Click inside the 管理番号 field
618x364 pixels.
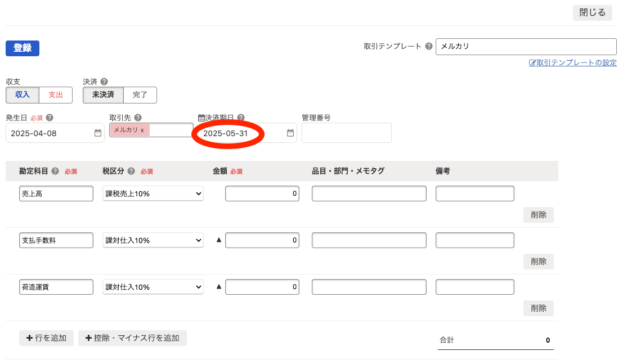tap(346, 133)
